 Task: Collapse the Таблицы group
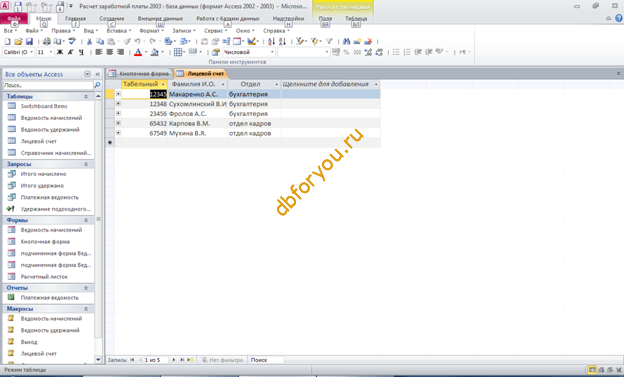point(86,96)
